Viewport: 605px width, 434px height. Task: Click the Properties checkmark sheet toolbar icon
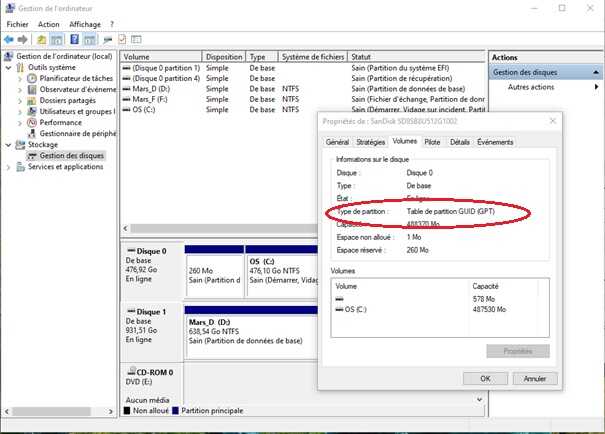pos(122,39)
